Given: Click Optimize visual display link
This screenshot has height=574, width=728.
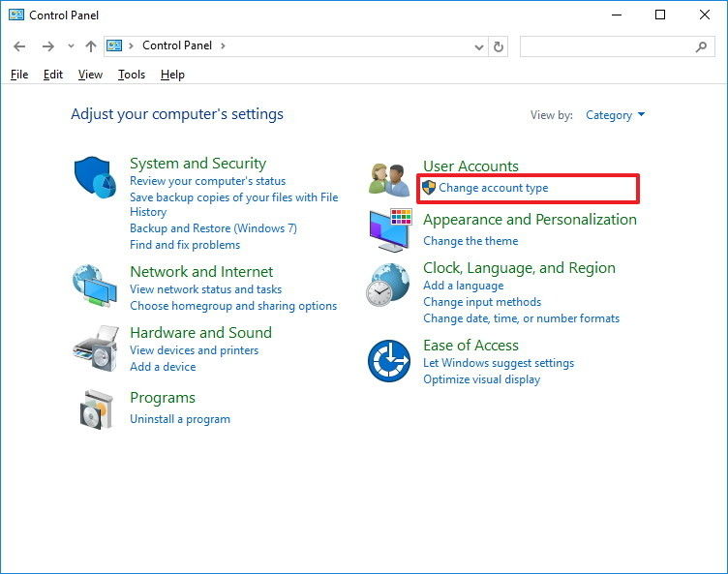Looking at the screenshot, I should [x=481, y=379].
